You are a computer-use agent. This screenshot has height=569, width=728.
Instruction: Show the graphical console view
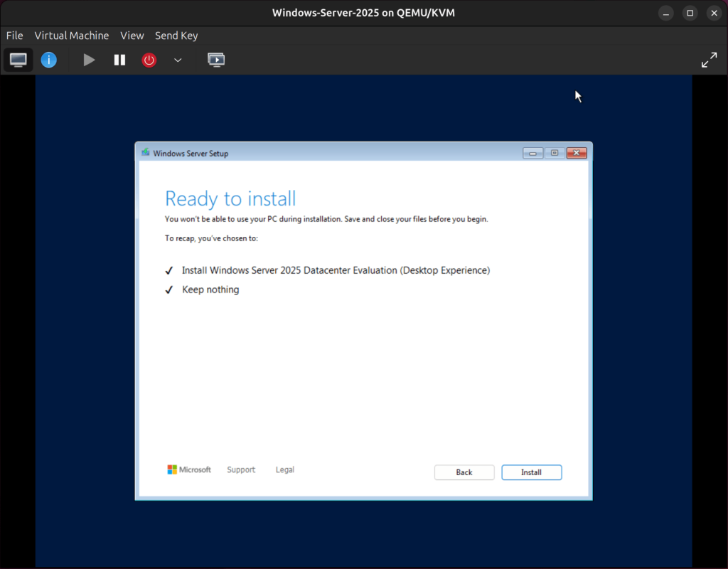[18, 60]
